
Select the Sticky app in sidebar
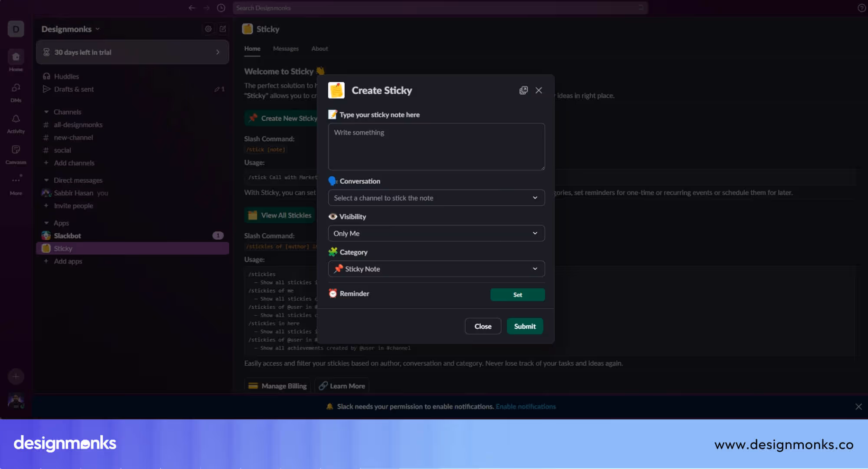(132, 248)
